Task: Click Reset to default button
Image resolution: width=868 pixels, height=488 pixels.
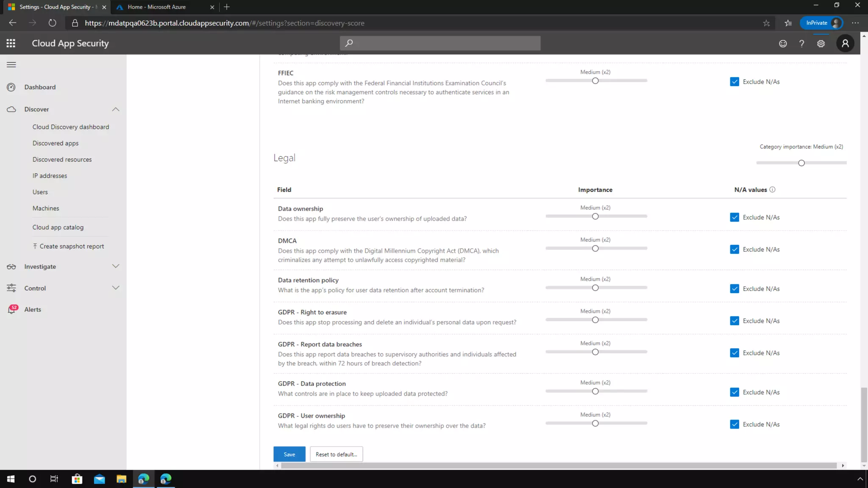Action: (336, 454)
